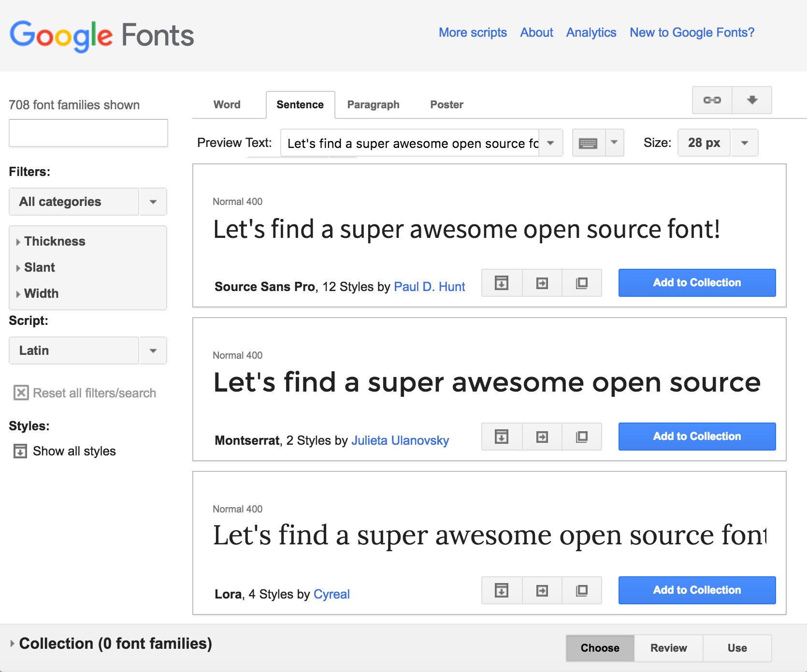This screenshot has height=672, width=807.
Task: Open the preview text dropdown arrow
Action: [550, 143]
